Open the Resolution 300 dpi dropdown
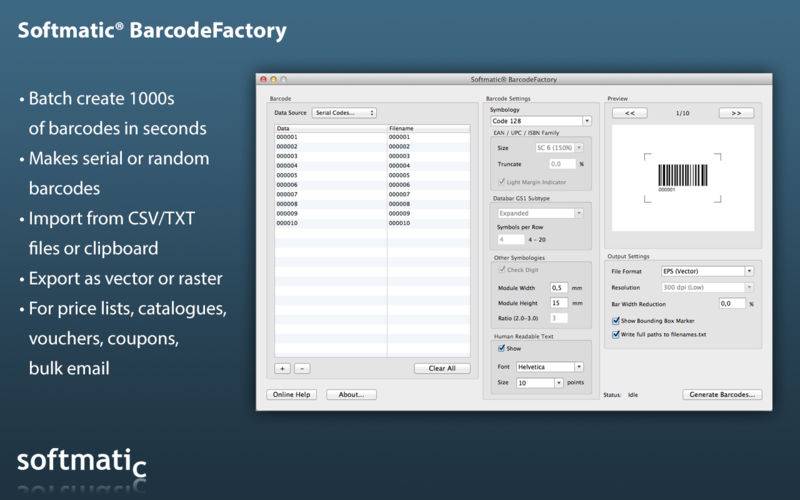 (x=707, y=288)
